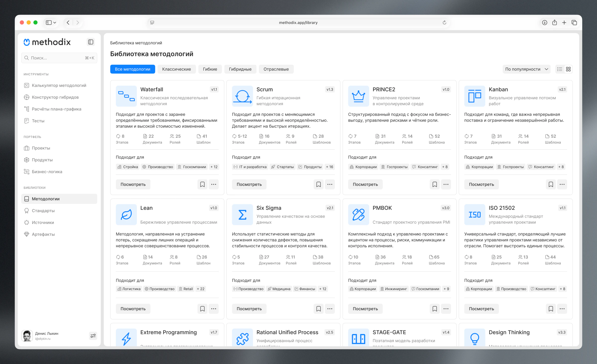Bookmark the PMBOK methodology card
Image resolution: width=597 pixels, height=364 pixels.
[x=435, y=309]
